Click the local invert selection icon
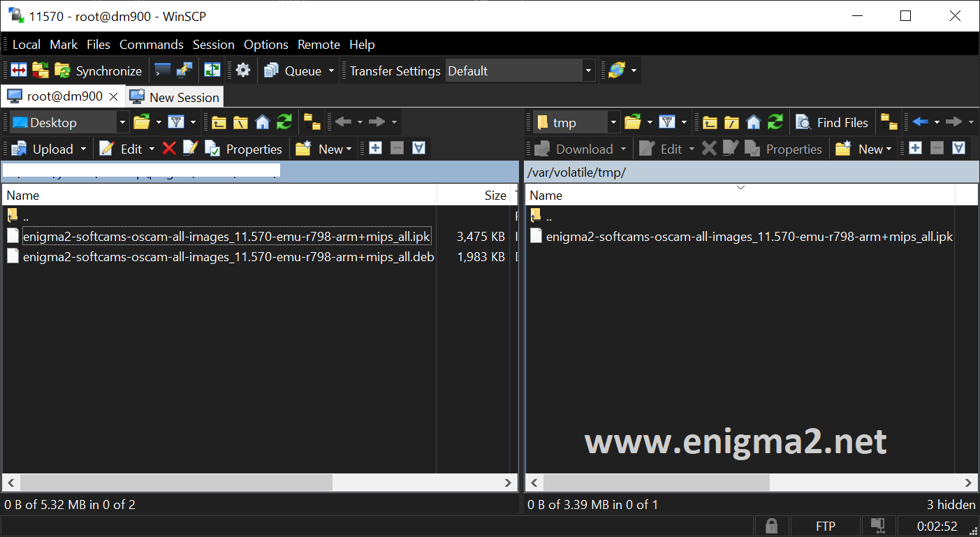This screenshot has height=537, width=980. tap(419, 148)
